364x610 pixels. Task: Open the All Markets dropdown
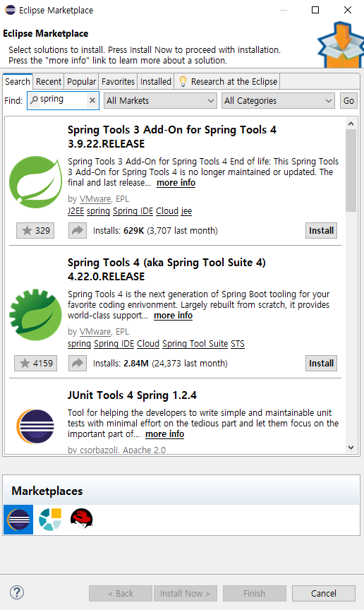[x=160, y=101]
